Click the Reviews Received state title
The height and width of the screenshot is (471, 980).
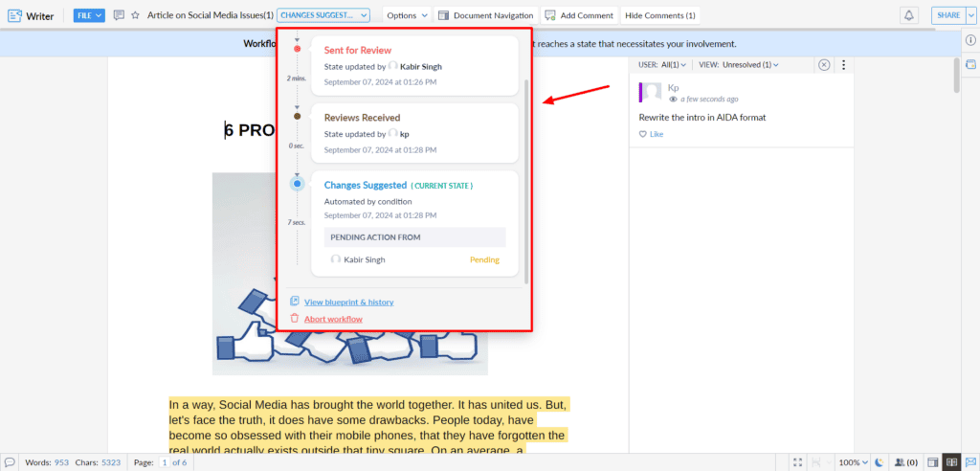(362, 118)
